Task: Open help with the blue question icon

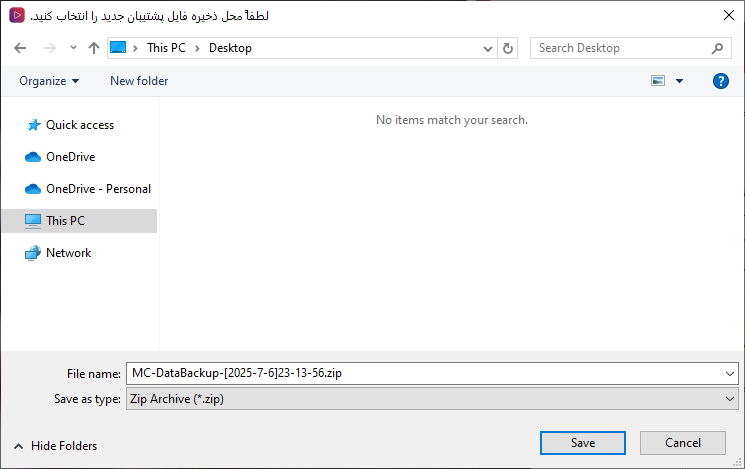Action: [x=720, y=81]
